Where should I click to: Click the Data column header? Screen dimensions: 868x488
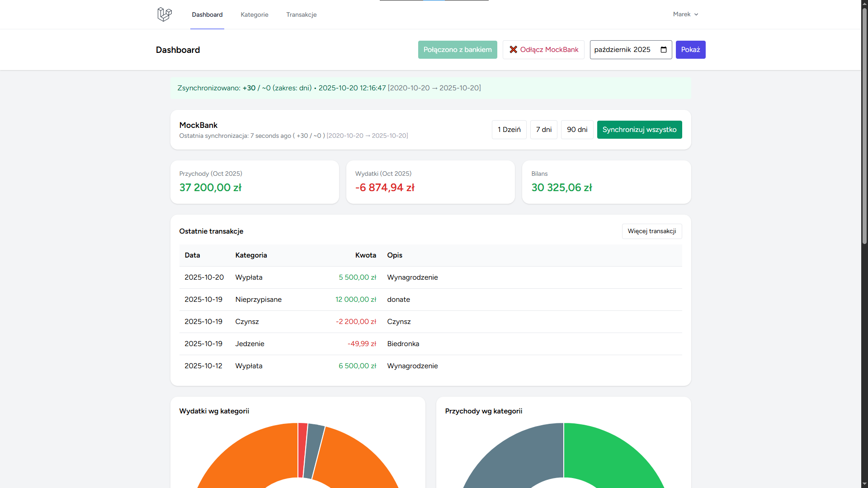(192, 255)
